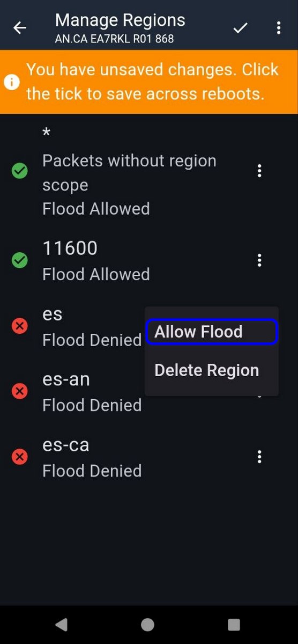This screenshot has height=644, width=298.
Task: Tap Android back navigation triangle
Action: tap(62, 624)
